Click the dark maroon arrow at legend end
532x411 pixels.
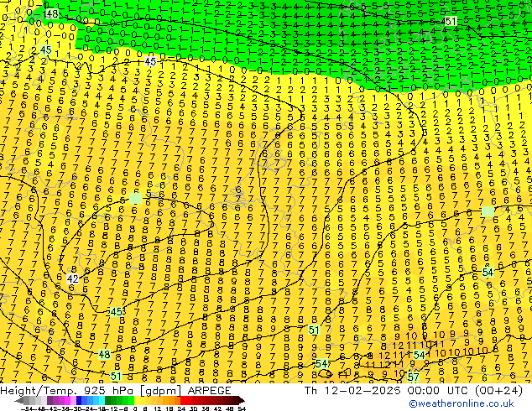click(242, 400)
